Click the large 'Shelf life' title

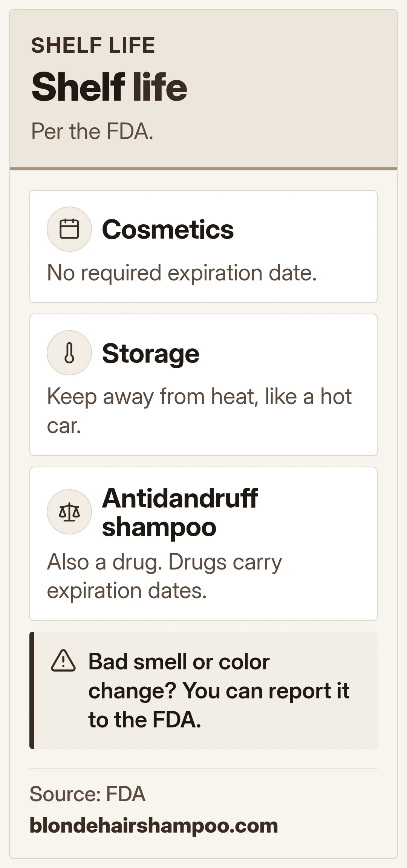coord(109,87)
